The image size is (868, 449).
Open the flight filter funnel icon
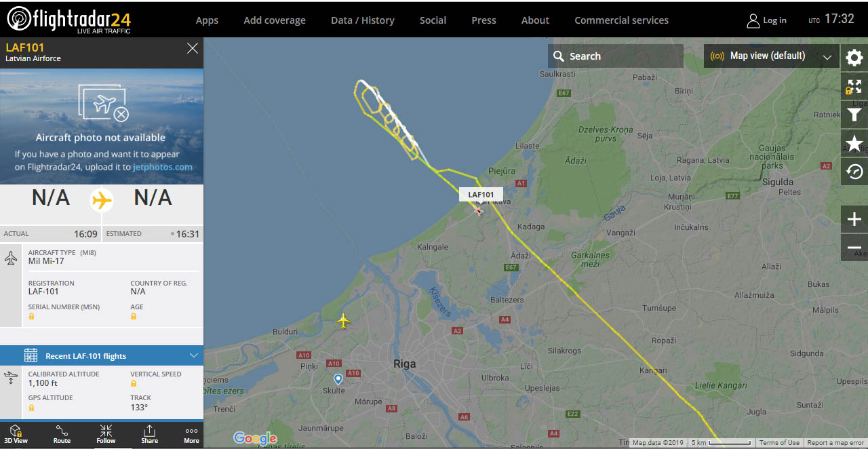click(x=854, y=115)
